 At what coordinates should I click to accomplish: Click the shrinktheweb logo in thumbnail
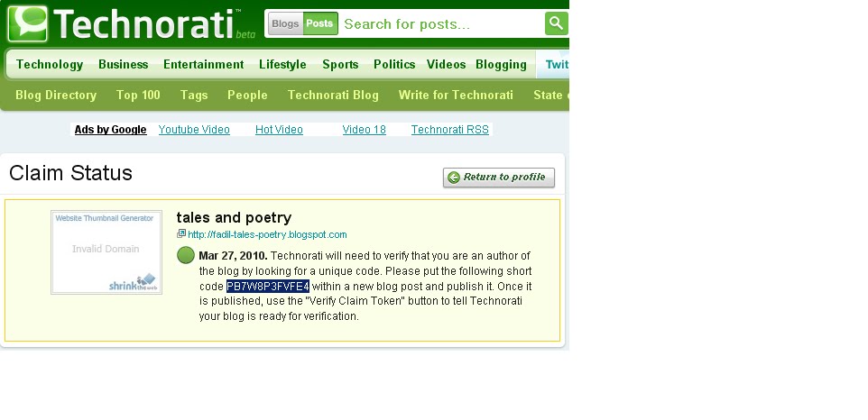pyautogui.click(x=133, y=282)
